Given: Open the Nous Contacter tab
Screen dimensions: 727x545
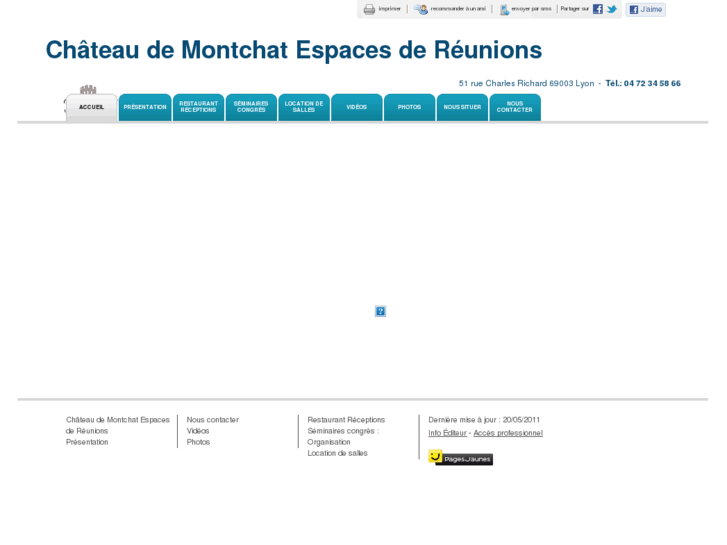Looking at the screenshot, I should tap(515, 108).
